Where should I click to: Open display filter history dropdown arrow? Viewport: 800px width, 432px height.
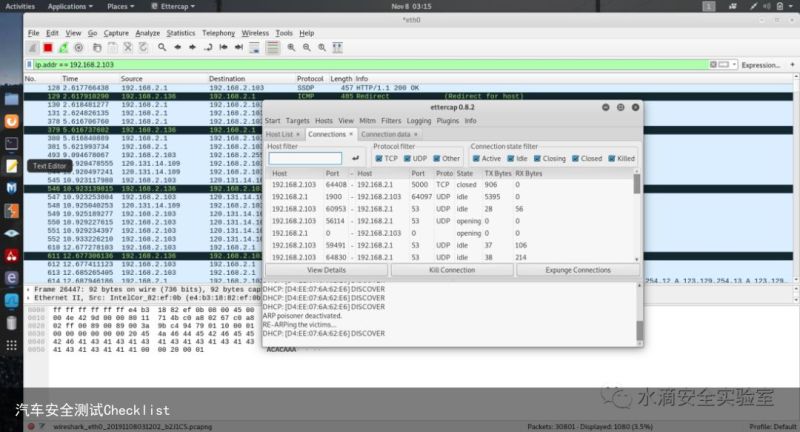point(734,65)
